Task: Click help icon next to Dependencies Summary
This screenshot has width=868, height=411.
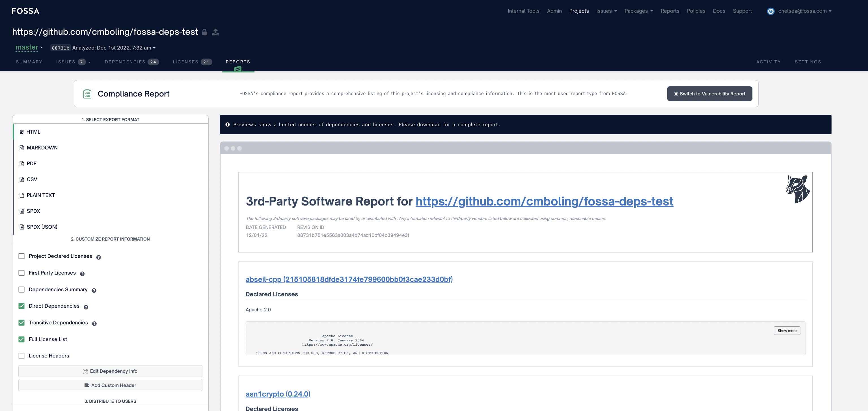Action: [94, 290]
